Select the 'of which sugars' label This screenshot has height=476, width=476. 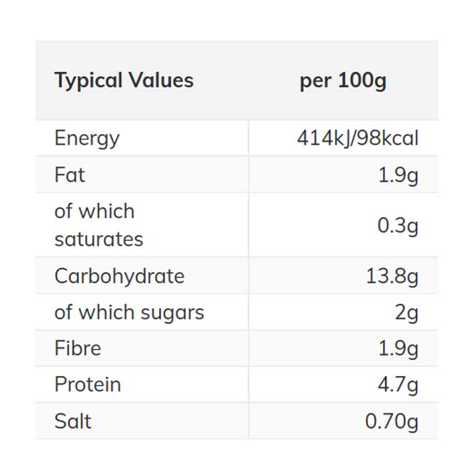click(x=129, y=312)
